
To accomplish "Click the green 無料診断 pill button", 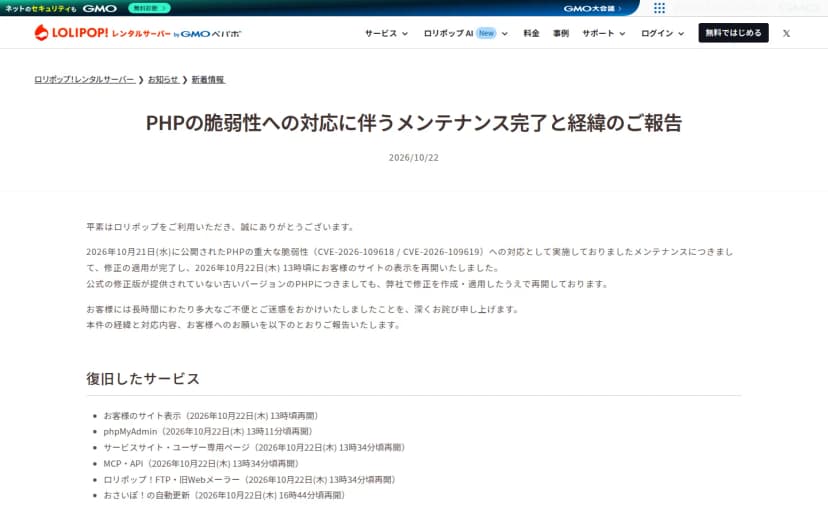I will click(149, 8).
